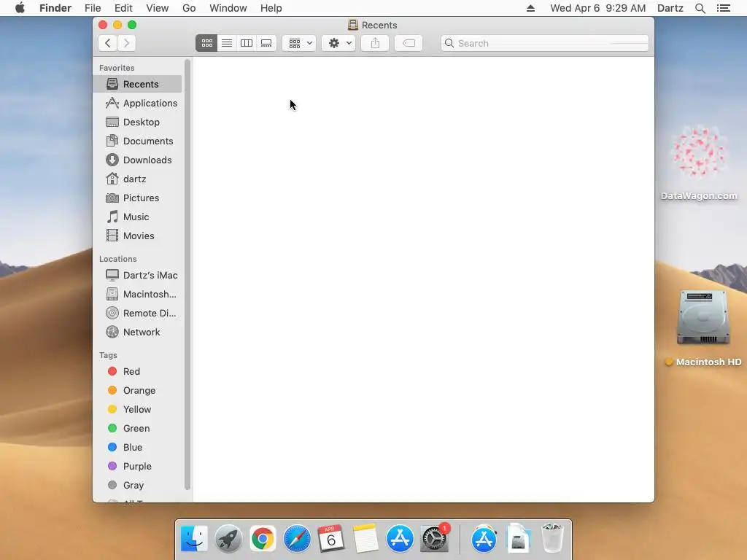The image size is (747, 560).
Task: Switch Finder to column view
Action: (x=247, y=43)
